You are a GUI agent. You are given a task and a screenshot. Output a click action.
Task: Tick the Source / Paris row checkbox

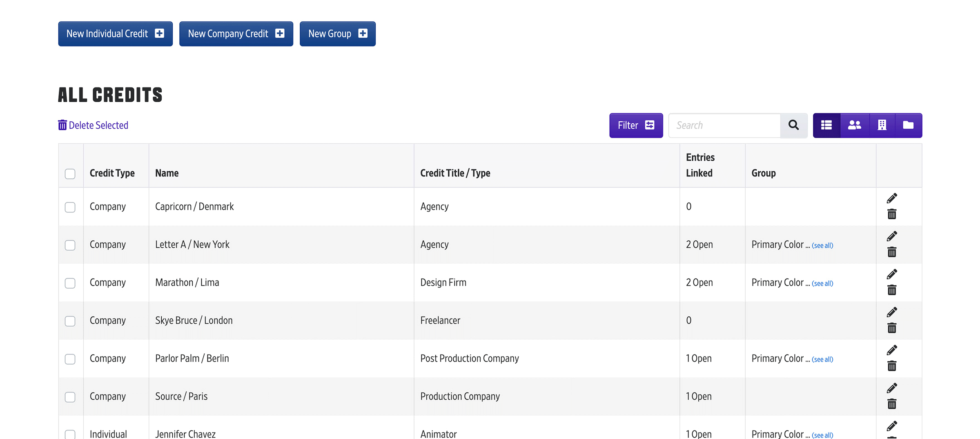pyautogui.click(x=70, y=397)
